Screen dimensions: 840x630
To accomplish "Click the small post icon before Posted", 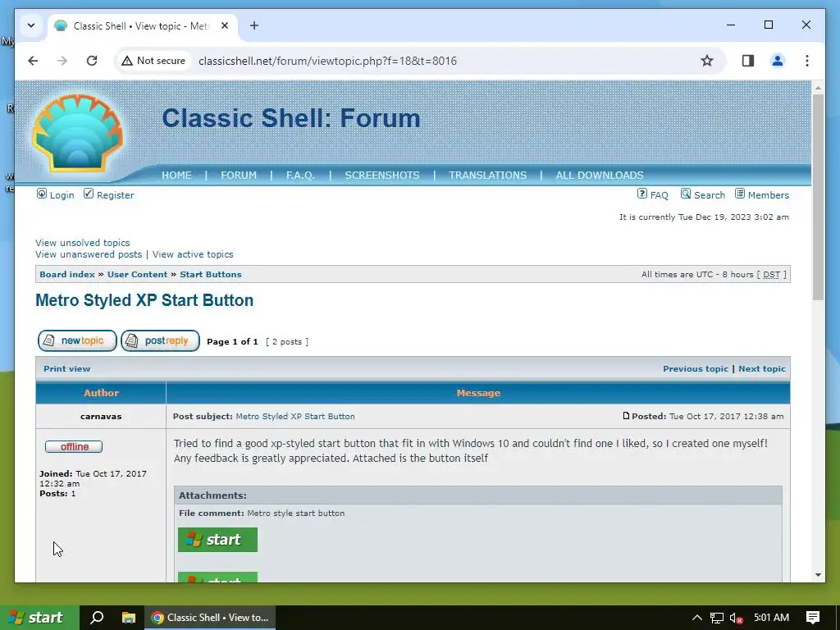I will tap(626, 416).
